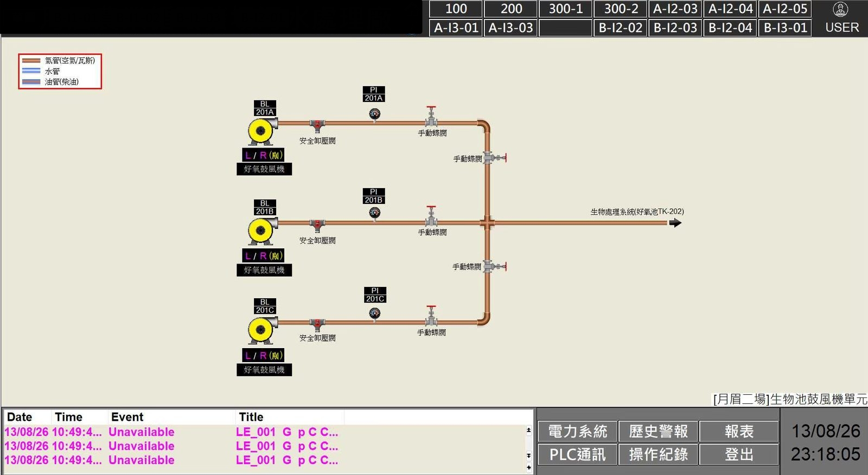The image size is (868, 475).
Task: Open the 300-2 page tab
Action: pos(621,9)
